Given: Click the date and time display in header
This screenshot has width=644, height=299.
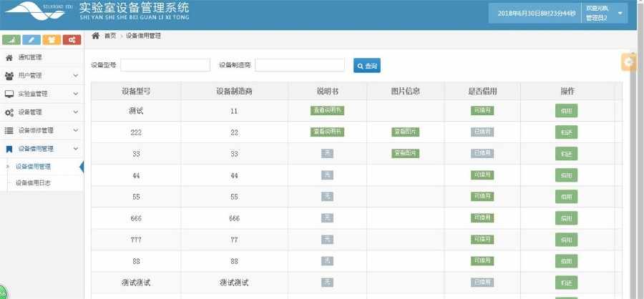Looking at the screenshot, I should tap(537, 14).
